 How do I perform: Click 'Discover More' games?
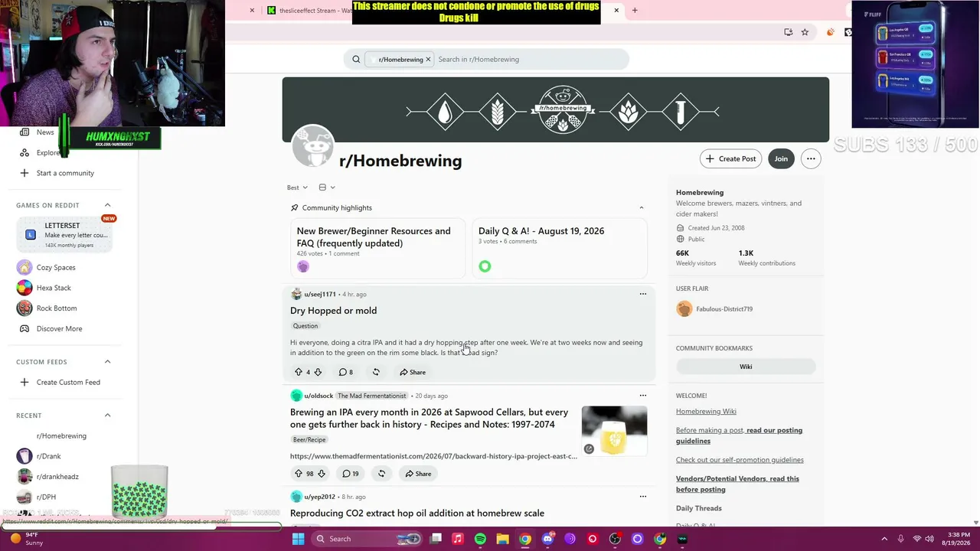[59, 329]
